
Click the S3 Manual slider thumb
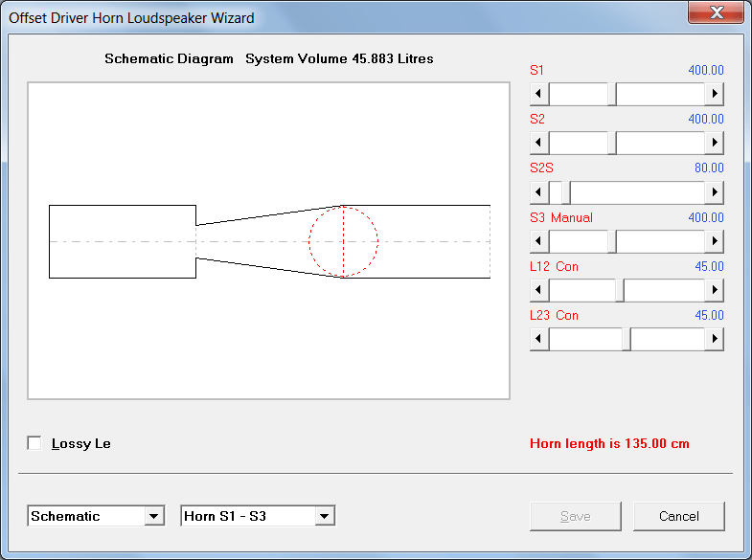(x=612, y=241)
